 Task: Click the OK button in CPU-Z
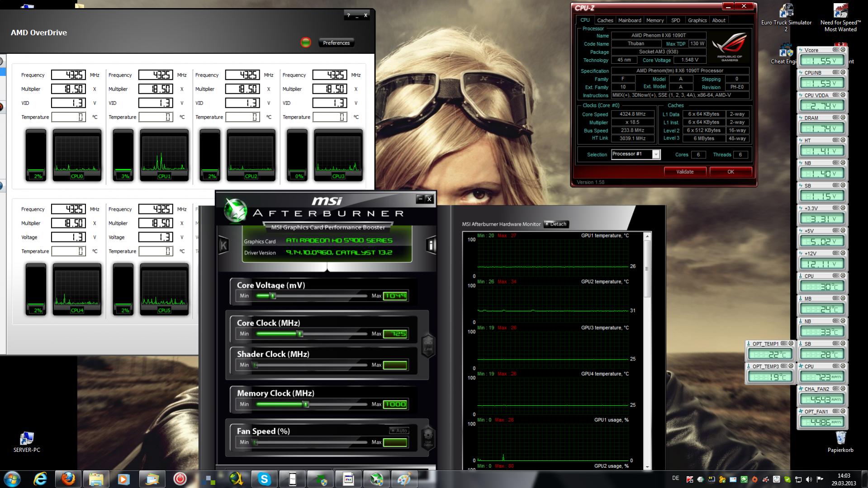(730, 172)
